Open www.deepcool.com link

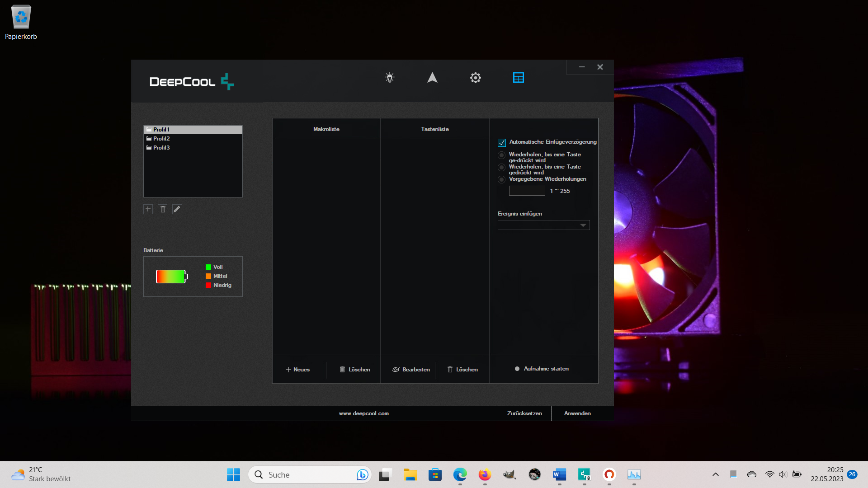[x=364, y=413]
